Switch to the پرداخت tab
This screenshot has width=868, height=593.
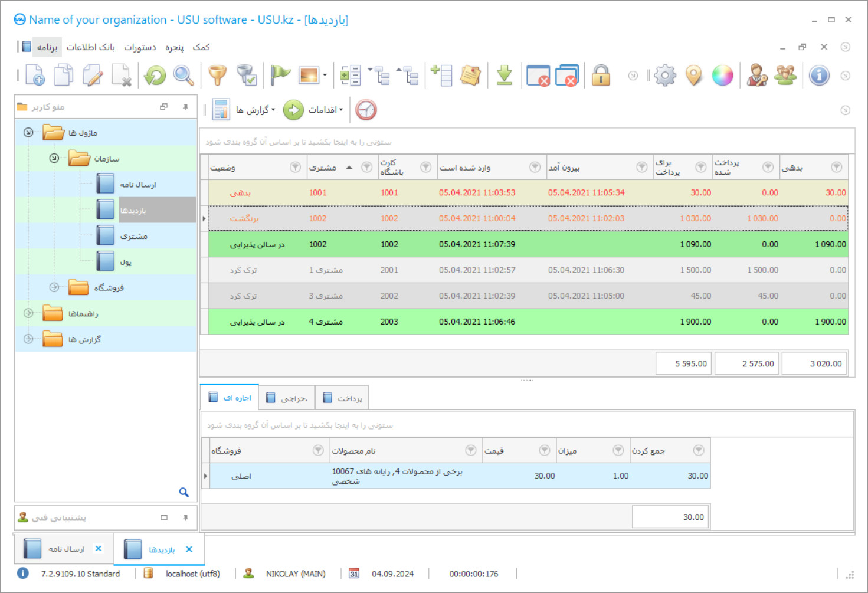pos(343,398)
